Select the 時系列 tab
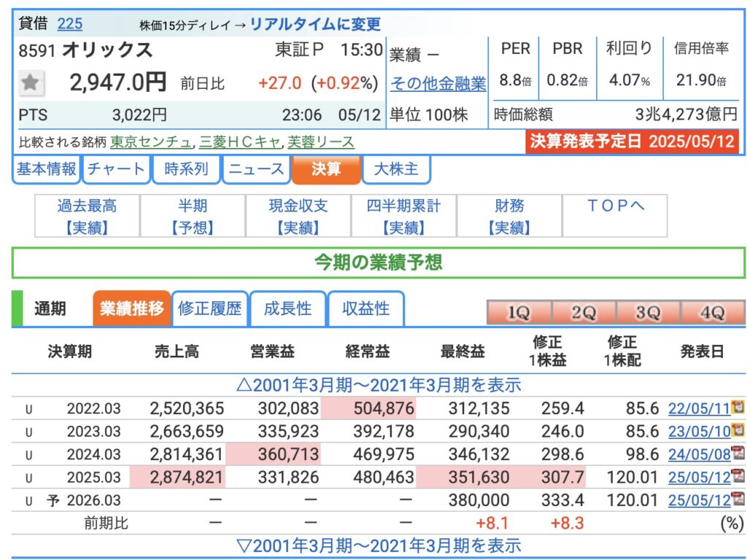747x560 pixels. (186, 169)
